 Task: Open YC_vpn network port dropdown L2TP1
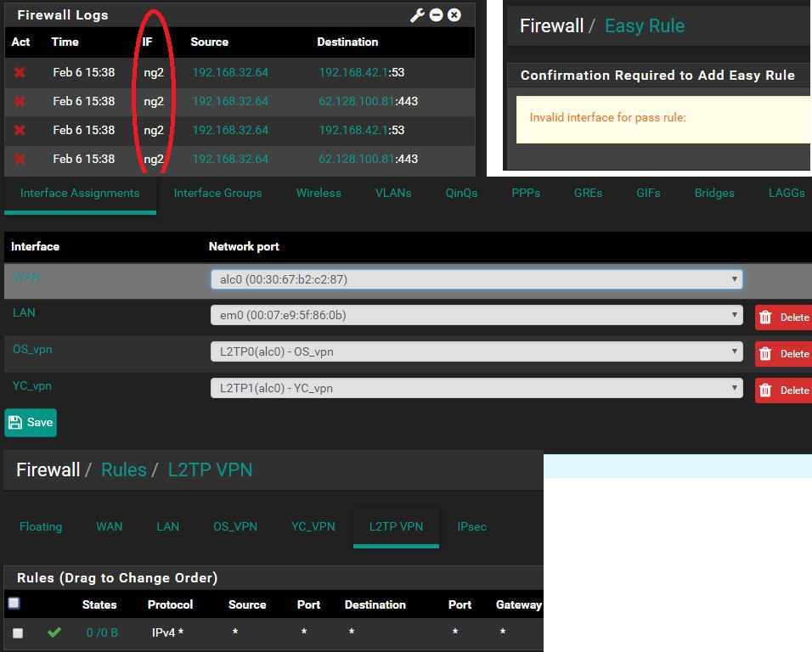click(476, 388)
